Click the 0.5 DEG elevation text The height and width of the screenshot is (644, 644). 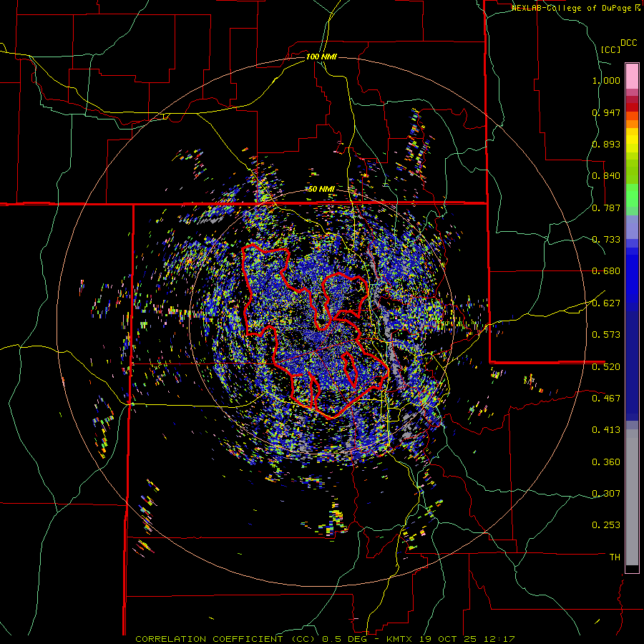[x=346, y=639]
